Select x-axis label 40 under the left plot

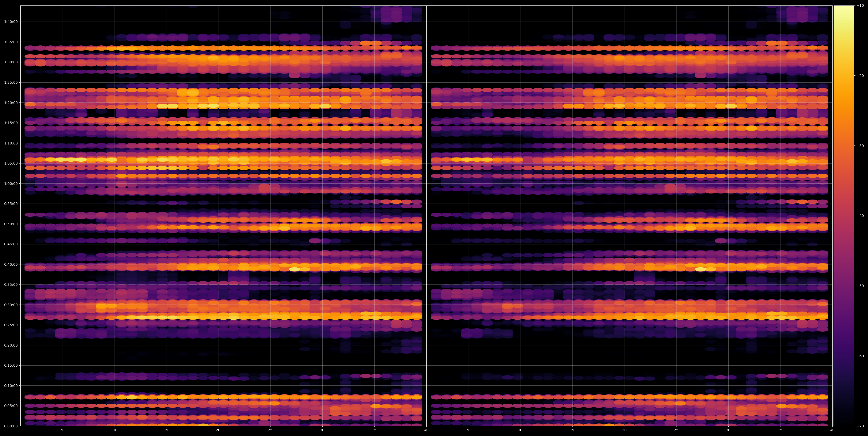(x=426, y=430)
